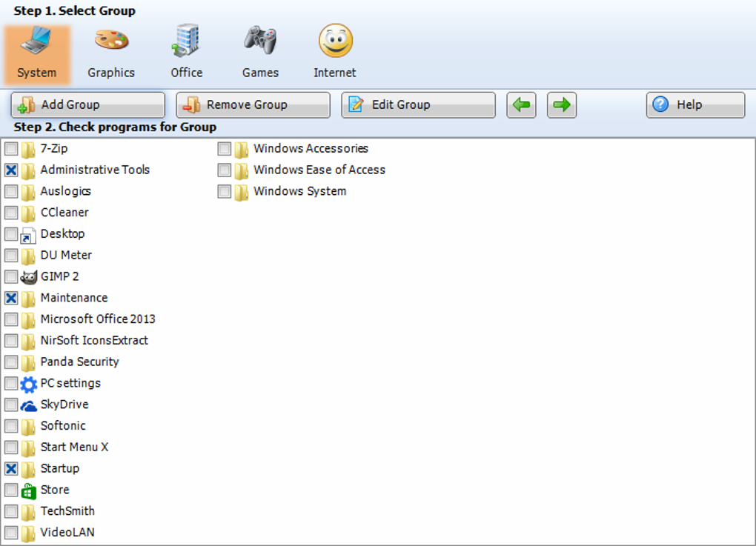This screenshot has width=756, height=546.
Task: Check the VideoLAN checkbox
Action: click(x=11, y=533)
